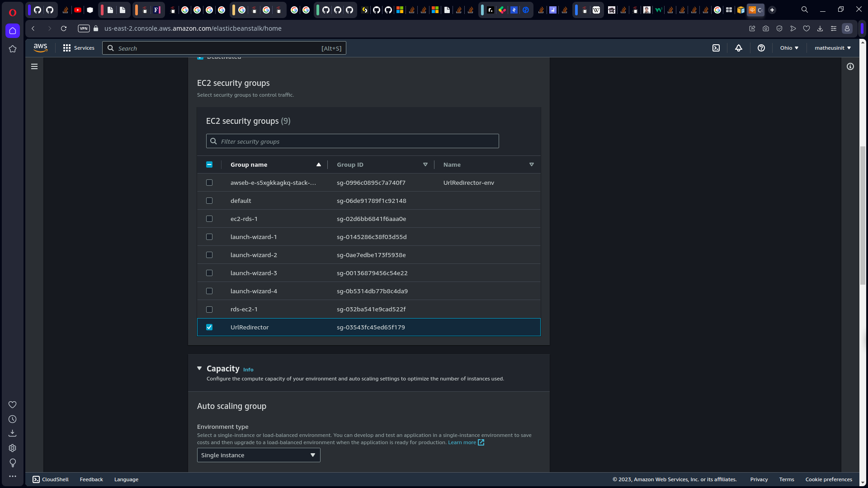Open the Ohio region dropdown

(x=789, y=47)
